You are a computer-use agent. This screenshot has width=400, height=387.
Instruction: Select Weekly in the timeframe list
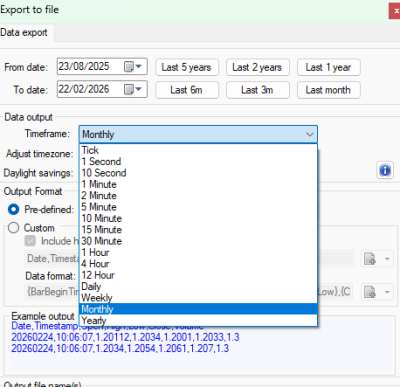[x=198, y=298]
